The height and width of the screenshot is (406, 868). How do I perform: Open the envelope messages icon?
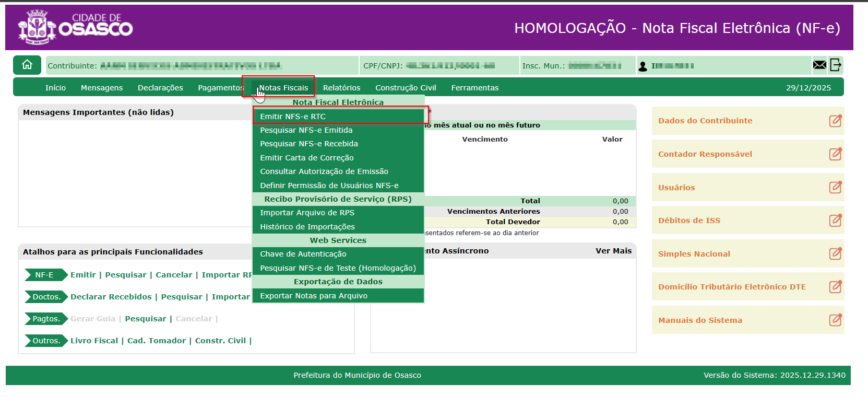click(819, 65)
